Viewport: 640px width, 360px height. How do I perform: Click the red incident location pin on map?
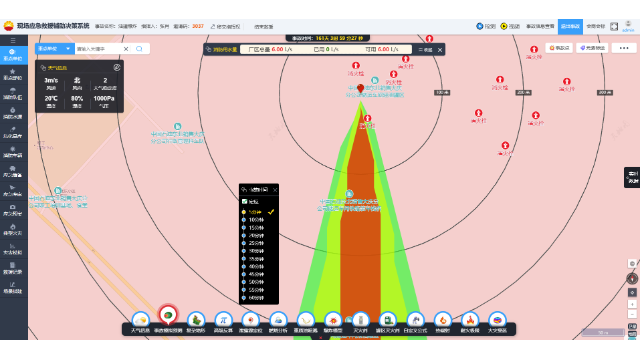360,88
